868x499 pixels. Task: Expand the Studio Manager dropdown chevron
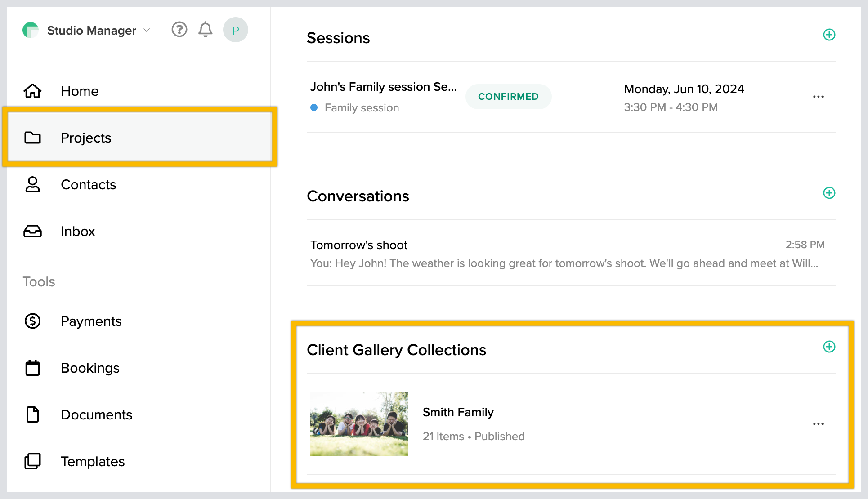click(147, 30)
